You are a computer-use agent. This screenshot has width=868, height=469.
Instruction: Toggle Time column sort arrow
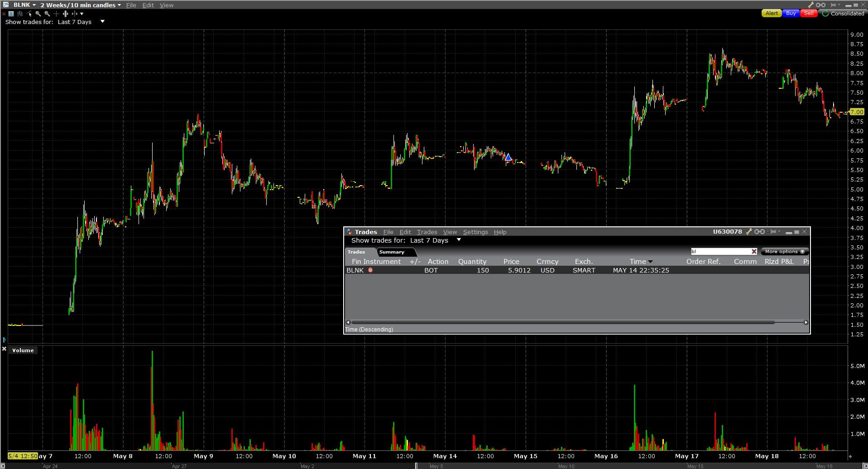651,262
